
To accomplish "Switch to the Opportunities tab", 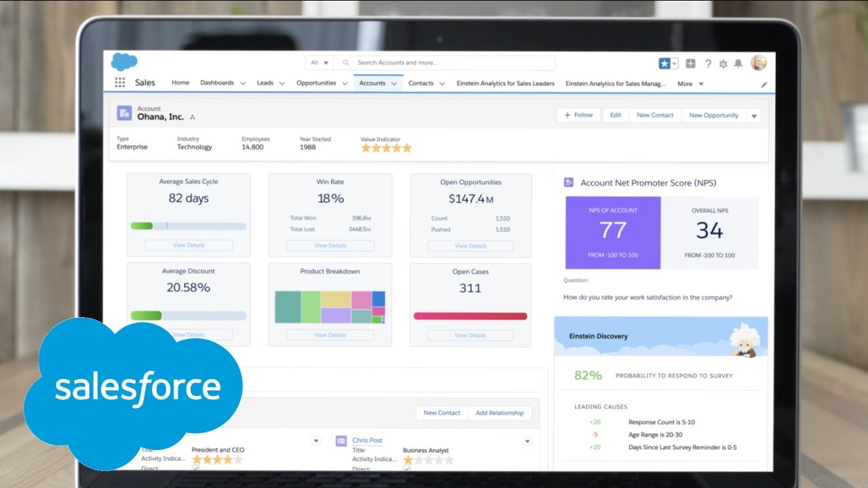I will [316, 83].
